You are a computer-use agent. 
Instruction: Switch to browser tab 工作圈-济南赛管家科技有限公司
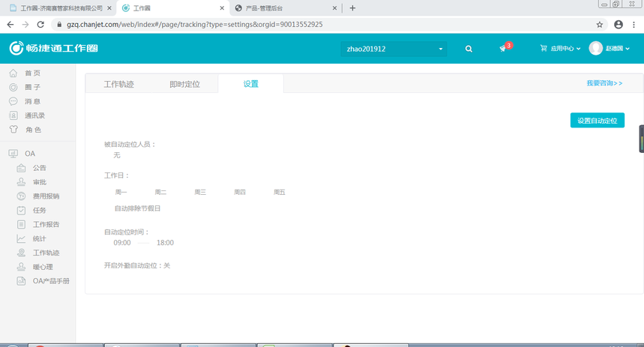pos(61,8)
